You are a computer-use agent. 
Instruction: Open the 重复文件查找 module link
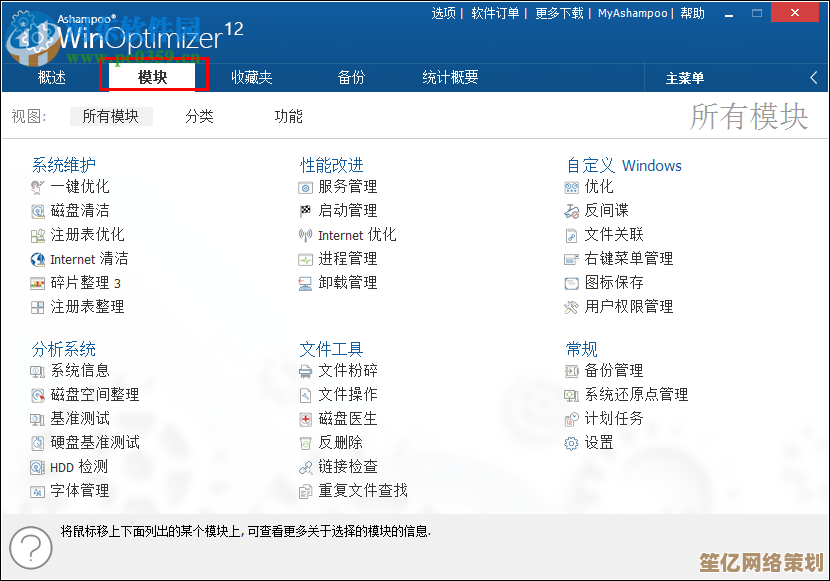point(363,491)
